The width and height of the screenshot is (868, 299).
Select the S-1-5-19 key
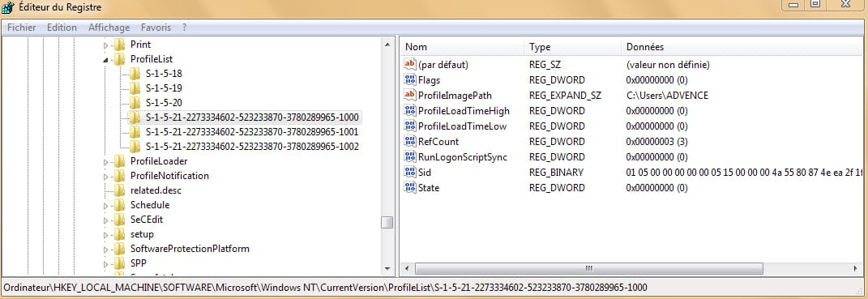[x=164, y=88]
